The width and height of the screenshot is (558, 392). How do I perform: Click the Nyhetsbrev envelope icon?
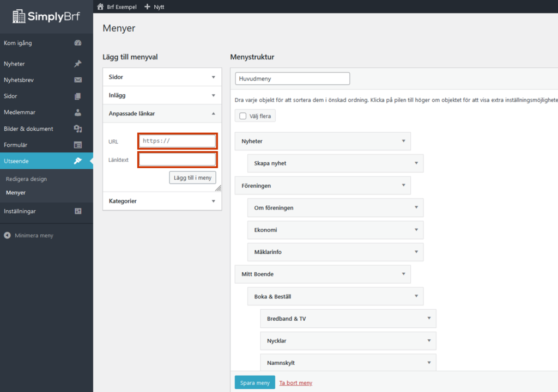pos(78,80)
